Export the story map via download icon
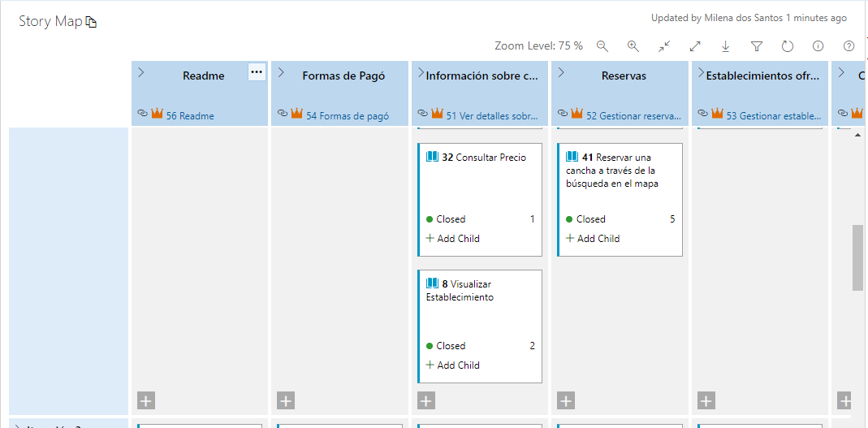The height and width of the screenshot is (428, 868). tap(726, 46)
